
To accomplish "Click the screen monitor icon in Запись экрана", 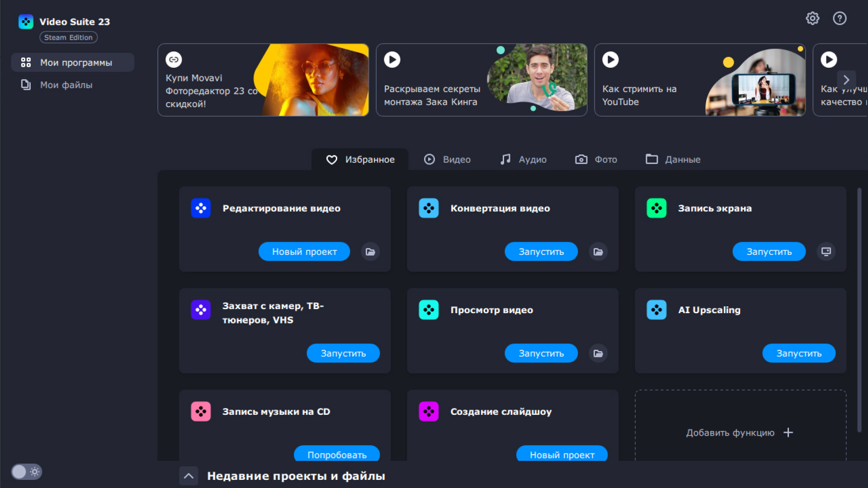I will tap(826, 252).
